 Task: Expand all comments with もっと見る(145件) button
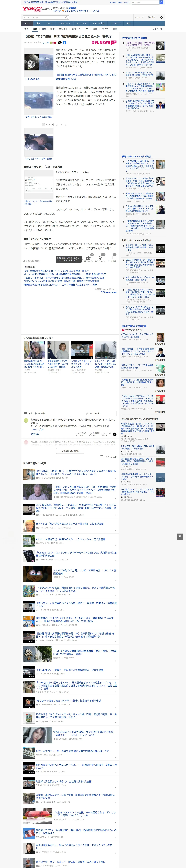[x=70, y=450]
